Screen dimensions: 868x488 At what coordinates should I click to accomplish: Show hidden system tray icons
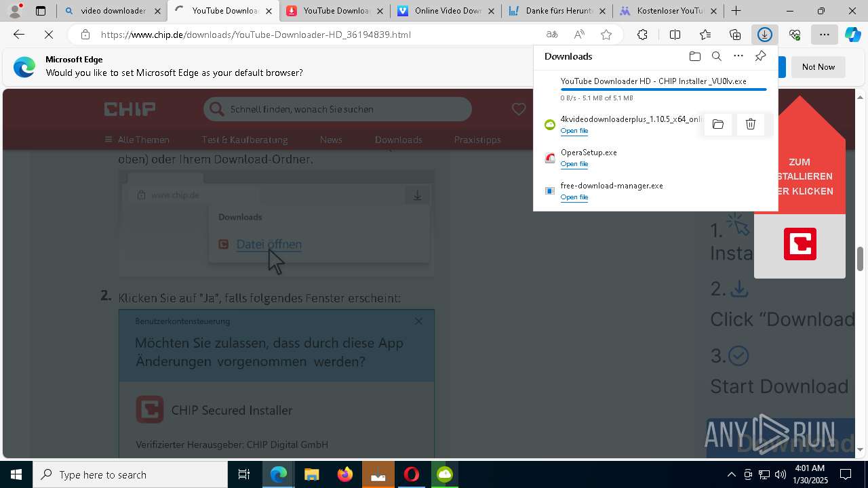tap(731, 474)
